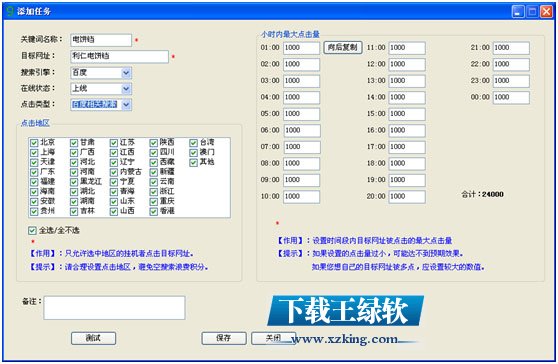Image resolution: width=558 pixels, height=364 pixels.
Task: Toggle the 湖北 checkbox
Action: click(74, 192)
